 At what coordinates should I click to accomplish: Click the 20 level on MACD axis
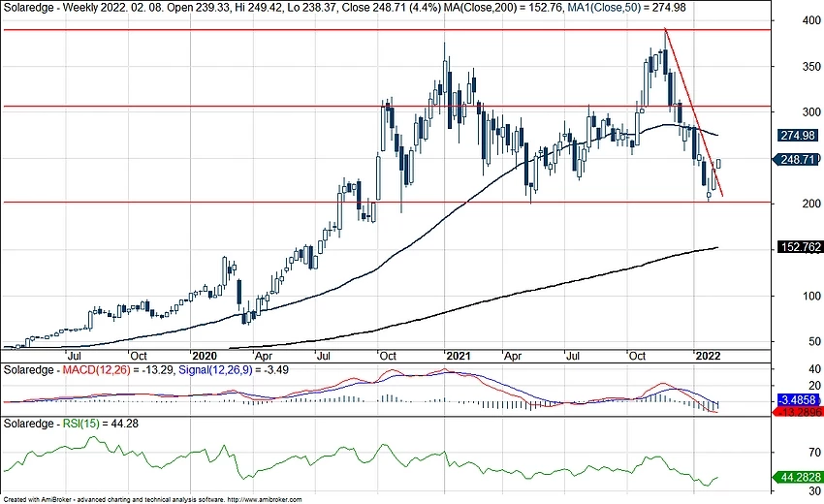click(x=815, y=386)
